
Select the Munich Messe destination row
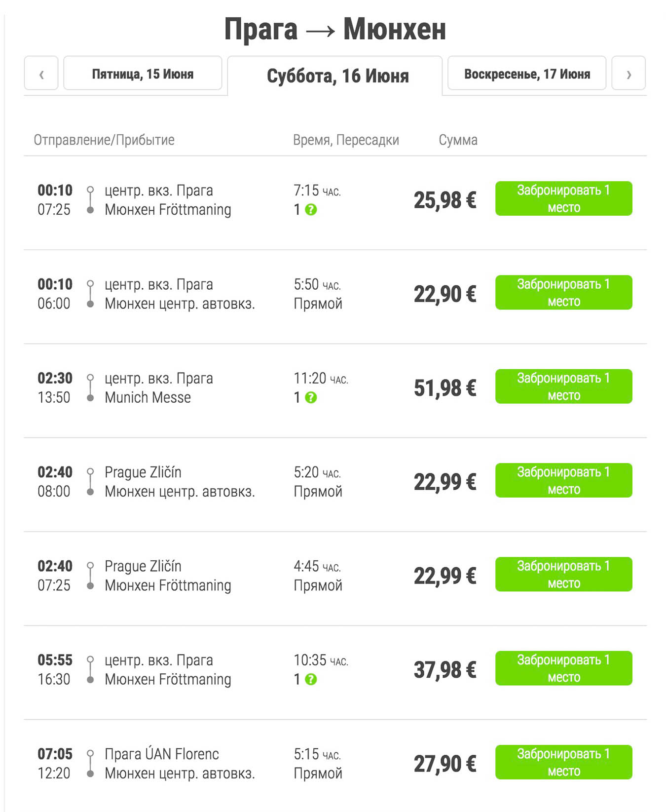tap(148, 397)
